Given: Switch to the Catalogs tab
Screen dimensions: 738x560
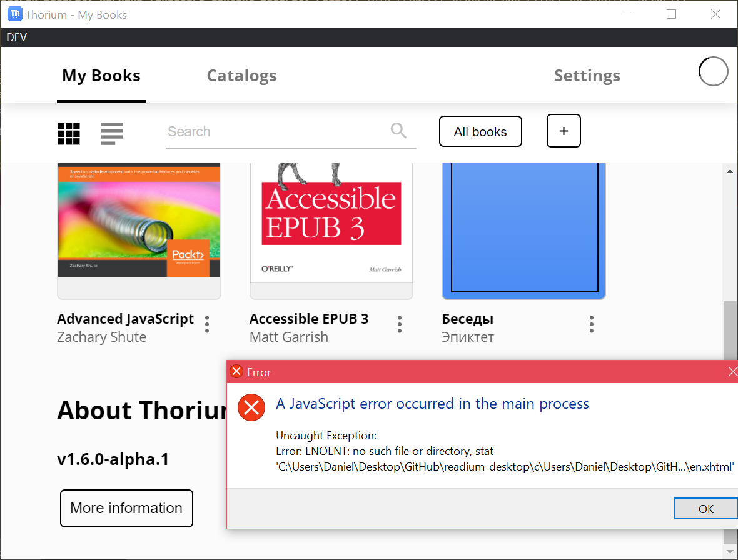Looking at the screenshot, I should point(241,75).
